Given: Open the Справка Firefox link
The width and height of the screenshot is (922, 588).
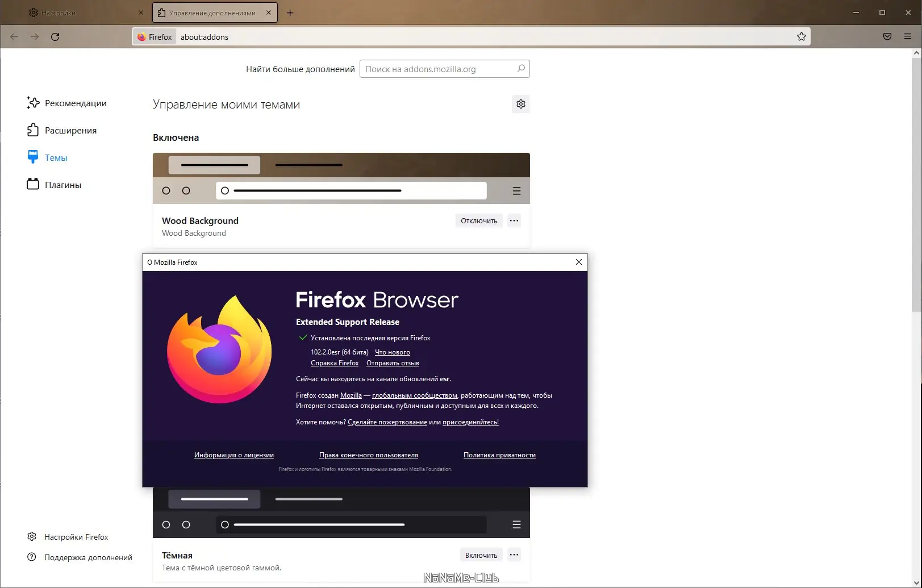Looking at the screenshot, I should [x=335, y=363].
